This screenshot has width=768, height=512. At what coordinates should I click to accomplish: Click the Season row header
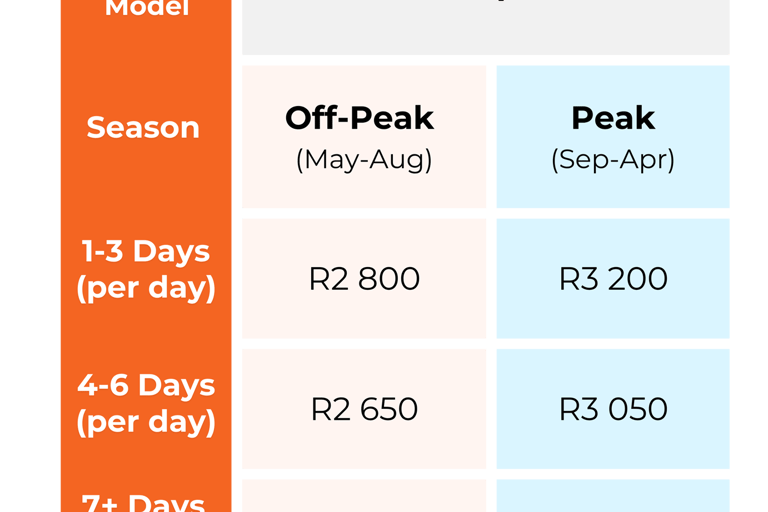143,127
